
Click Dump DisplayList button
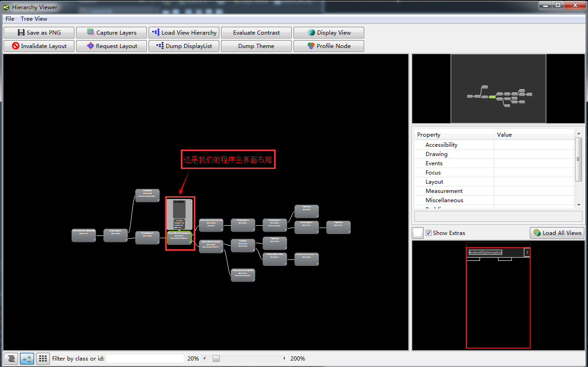184,46
